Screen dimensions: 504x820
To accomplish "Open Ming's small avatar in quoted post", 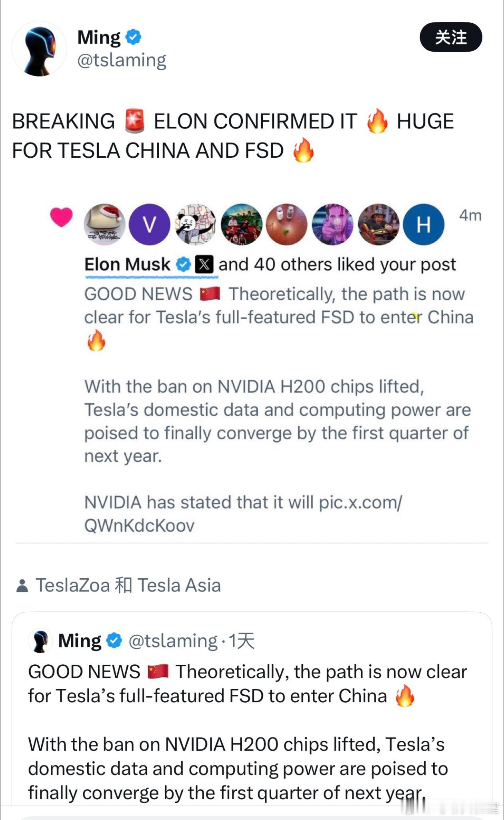I will pyautogui.click(x=40, y=640).
